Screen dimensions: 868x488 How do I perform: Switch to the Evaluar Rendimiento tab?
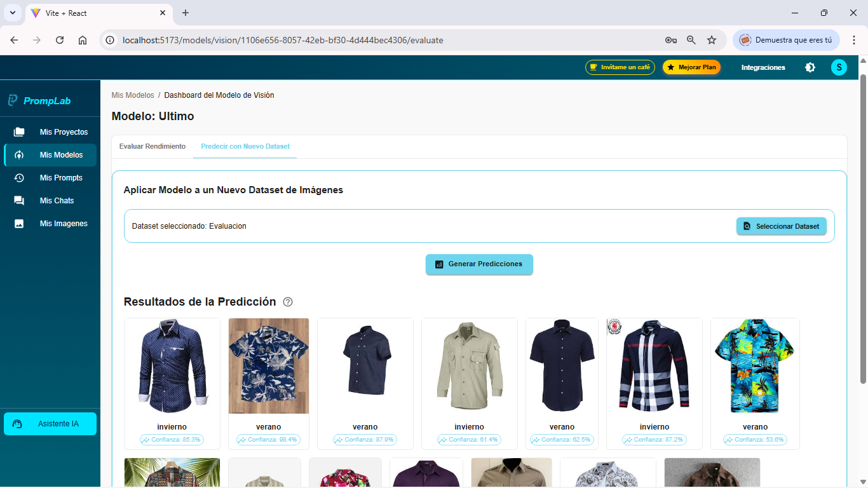(153, 146)
